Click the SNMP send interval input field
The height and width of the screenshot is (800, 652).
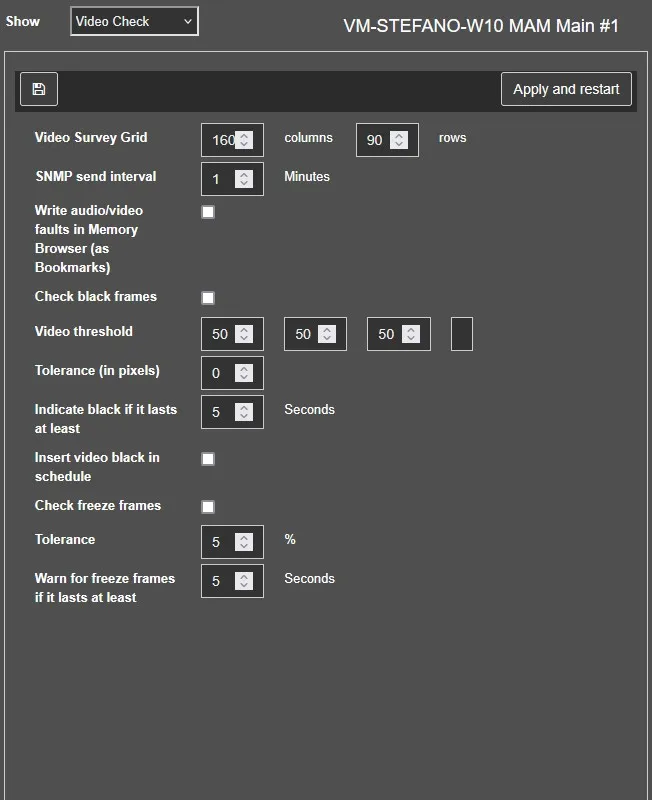coord(219,179)
